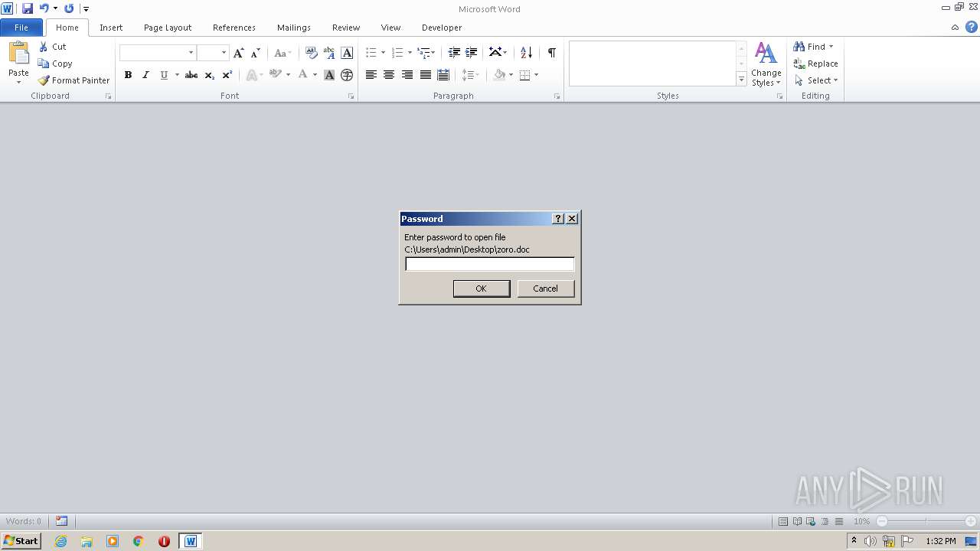
Task: Switch to the Insert tab
Action: (x=111, y=28)
